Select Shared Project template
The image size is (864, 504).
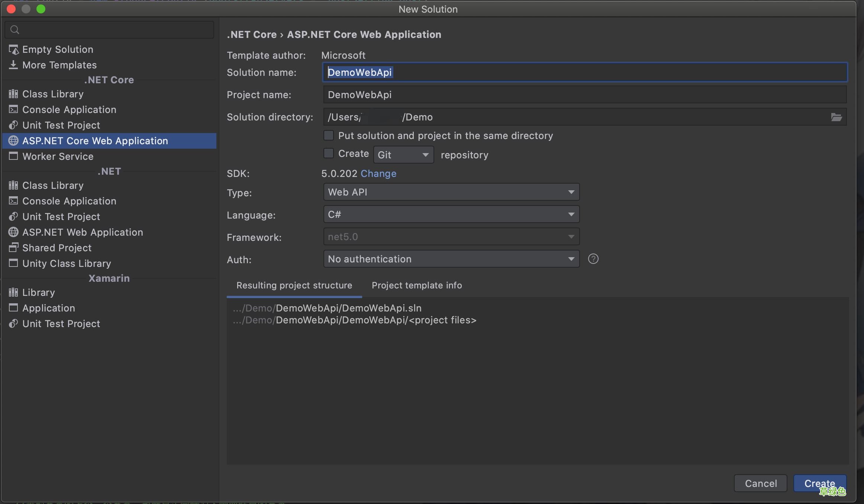pyautogui.click(x=109, y=248)
